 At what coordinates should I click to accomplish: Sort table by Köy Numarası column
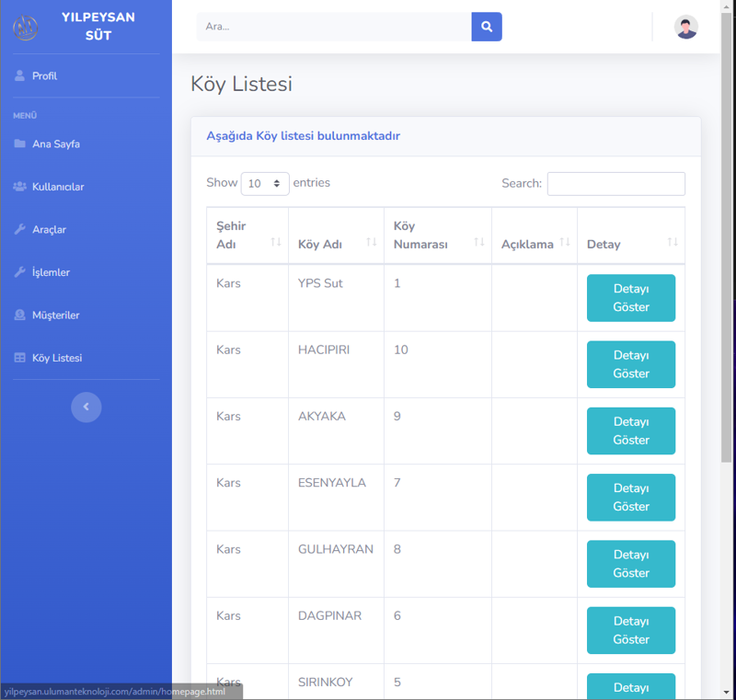pos(437,235)
